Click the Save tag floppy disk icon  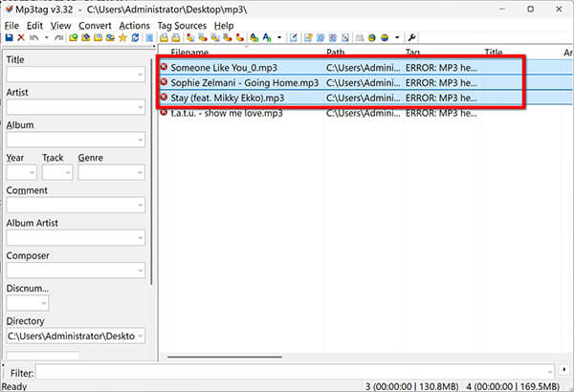coord(10,37)
